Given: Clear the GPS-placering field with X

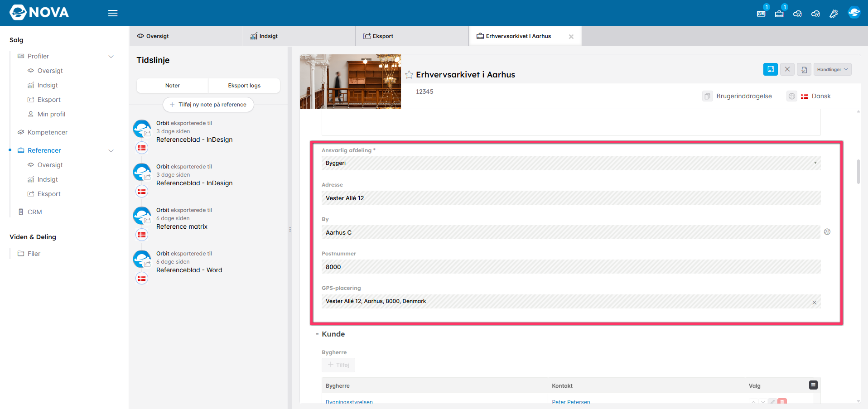Looking at the screenshot, I should [814, 302].
